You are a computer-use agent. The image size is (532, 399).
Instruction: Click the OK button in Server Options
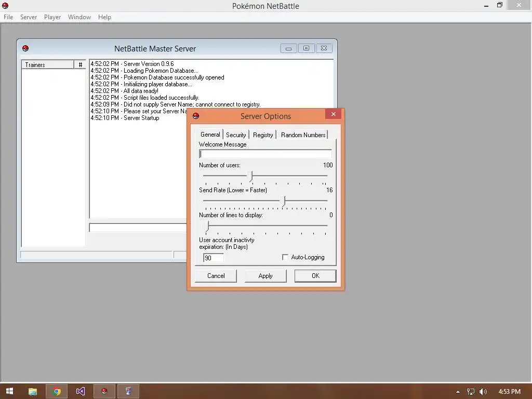tap(315, 276)
